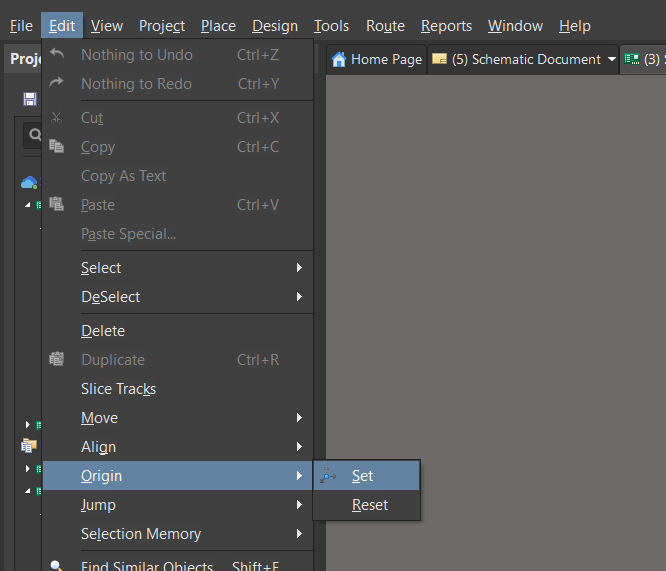This screenshot has width=666, height=571.
Task: Click the Find Similar Objects magnifier icon
Action: [56, 565]
